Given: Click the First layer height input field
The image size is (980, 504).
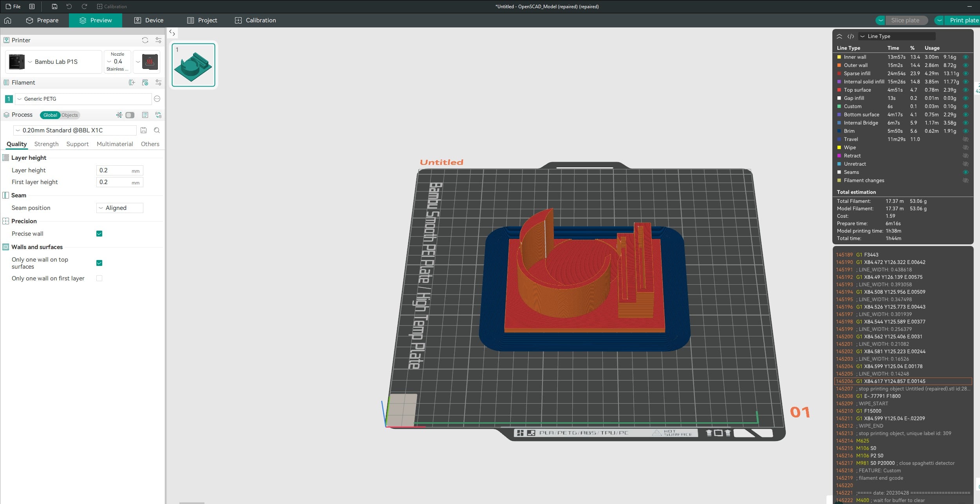Looking at the screenshot, I should coord(119,182).
